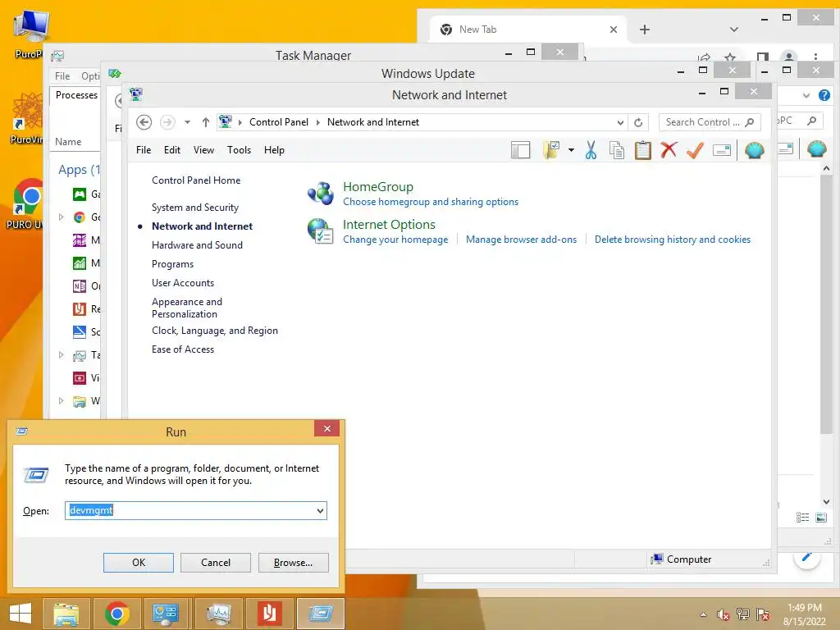Open the Edit menu

[x=172, y=150]
